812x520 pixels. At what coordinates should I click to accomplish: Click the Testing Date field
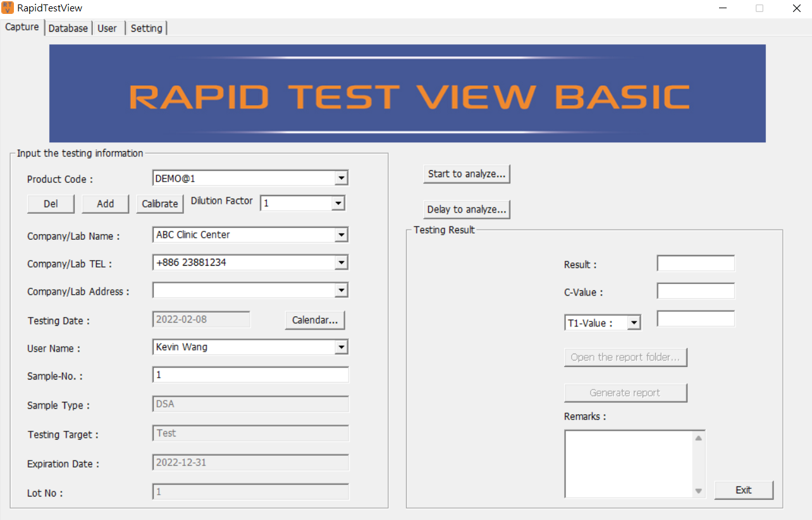click(202, 319)
